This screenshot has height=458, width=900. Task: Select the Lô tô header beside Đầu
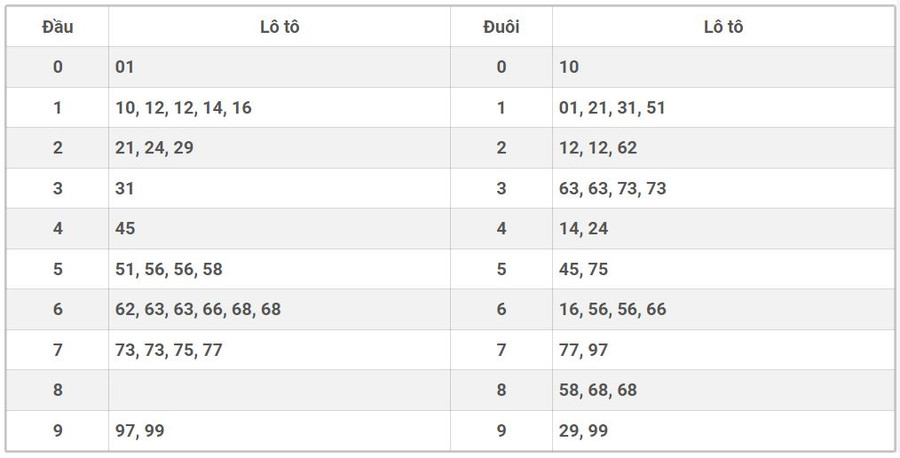[279, 27]
